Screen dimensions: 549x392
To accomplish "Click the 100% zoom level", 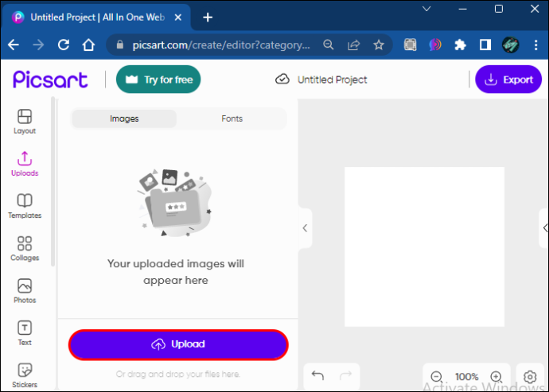I will [x=466, y=377].
